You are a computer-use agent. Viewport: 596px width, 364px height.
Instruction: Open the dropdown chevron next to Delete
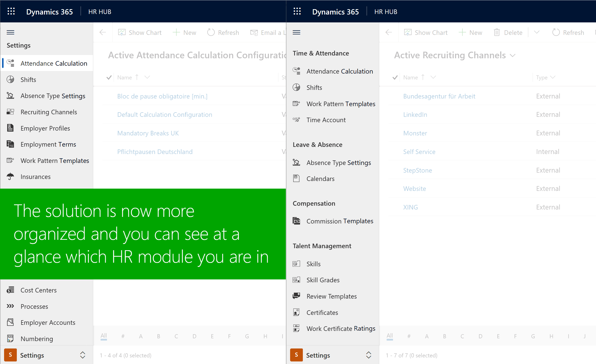(537, 32)
